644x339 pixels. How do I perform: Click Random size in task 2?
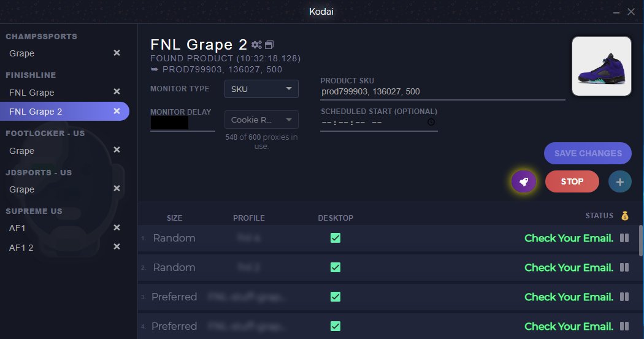[174, 268]
